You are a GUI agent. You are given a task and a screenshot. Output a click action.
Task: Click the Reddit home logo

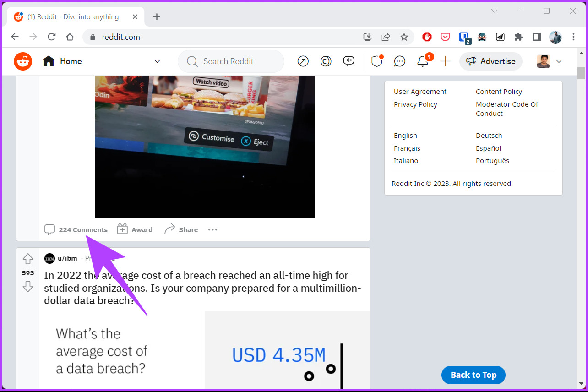[22, 61]
